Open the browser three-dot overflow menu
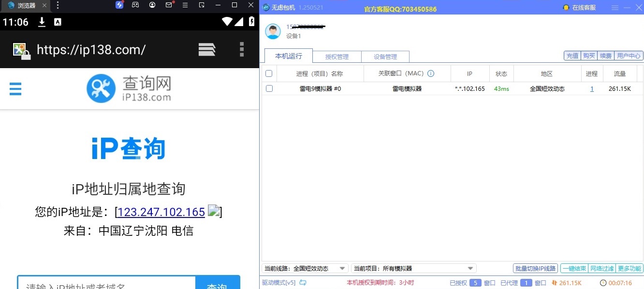 (x=242, y=49)
